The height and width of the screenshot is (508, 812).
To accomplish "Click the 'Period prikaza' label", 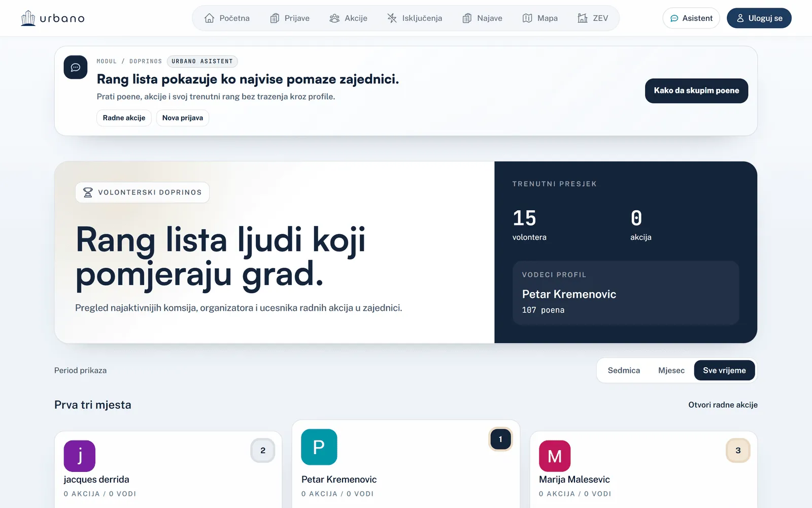I will [80, 370].
